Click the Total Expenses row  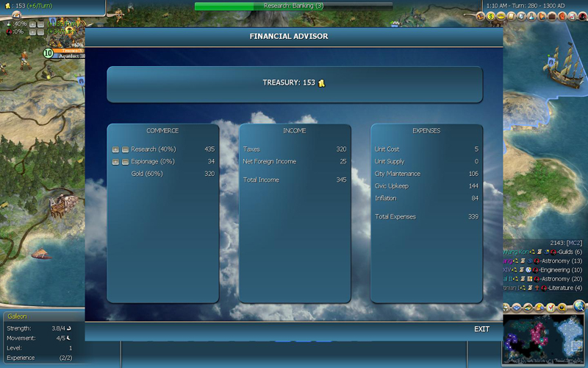[426, 216]
